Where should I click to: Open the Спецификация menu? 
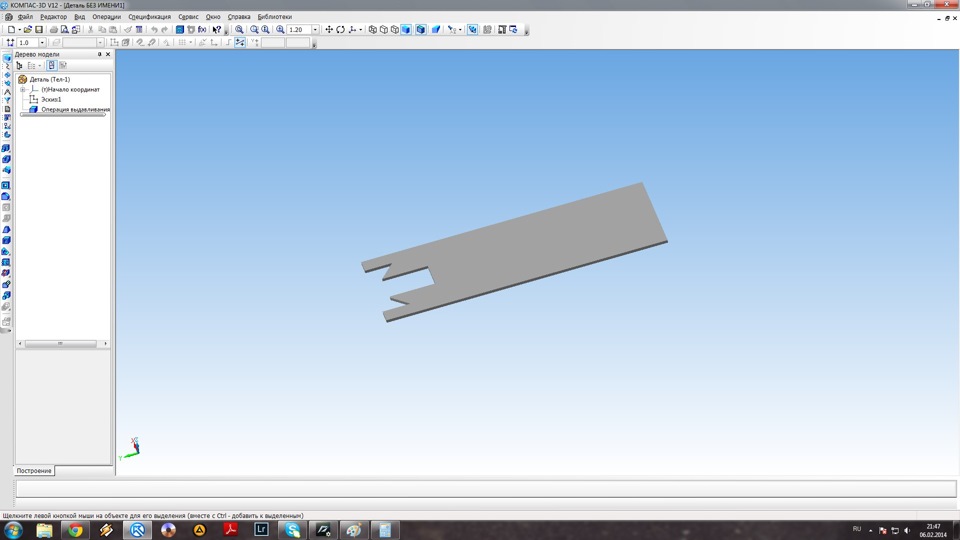click(149, 17)
